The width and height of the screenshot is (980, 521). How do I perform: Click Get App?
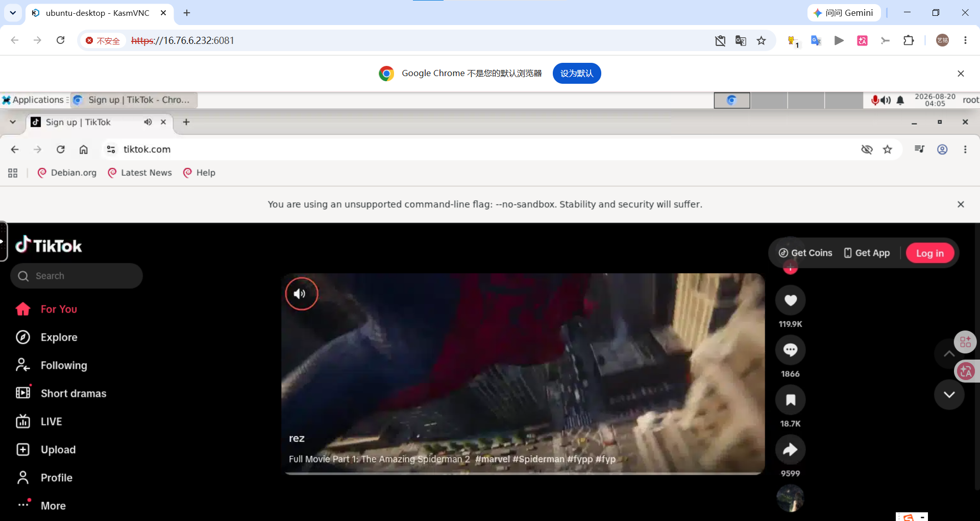(x=867, y=253)
